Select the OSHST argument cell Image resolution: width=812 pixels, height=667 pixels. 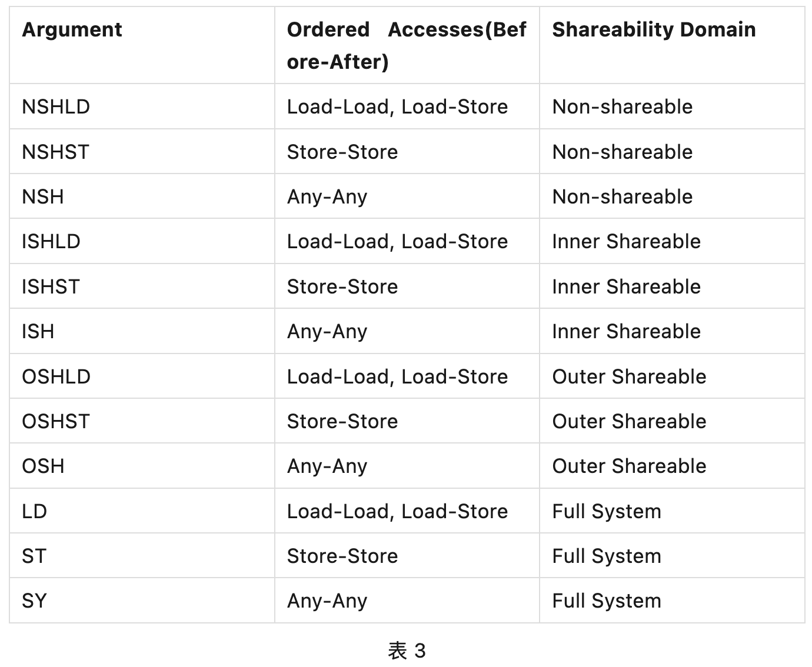[56, 421]
